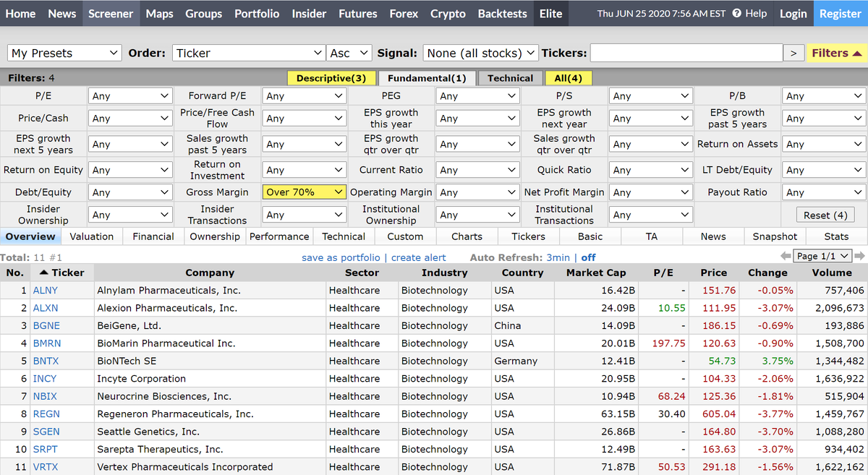Change Asc sort direction dropdown
The width and height of the screenshot is (868, 475).
tap(350, 53)
